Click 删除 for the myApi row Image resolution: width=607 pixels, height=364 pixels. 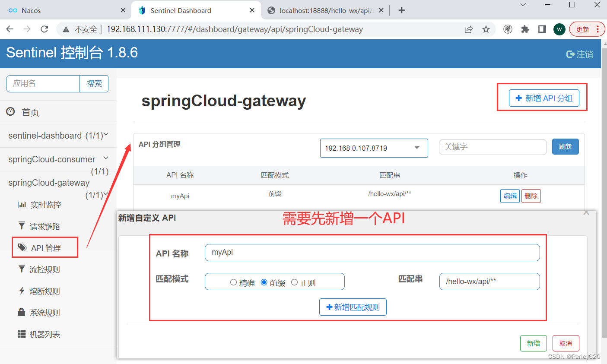531,196
